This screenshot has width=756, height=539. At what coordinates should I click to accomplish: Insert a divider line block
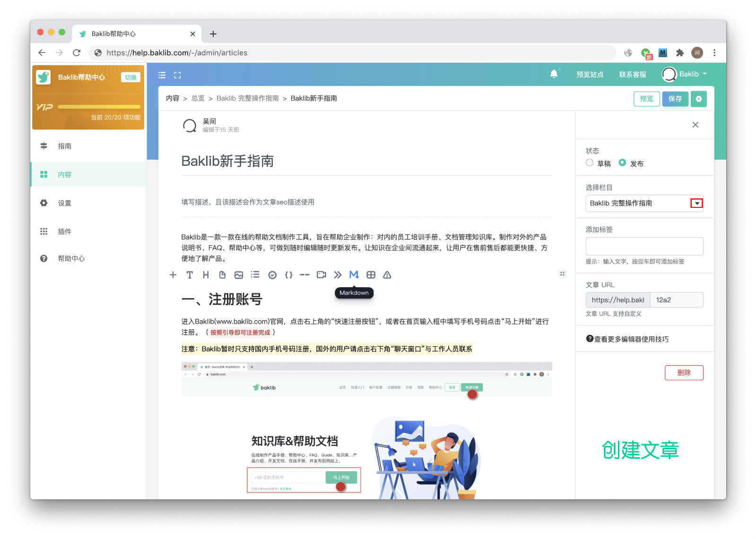pos(305,275)
